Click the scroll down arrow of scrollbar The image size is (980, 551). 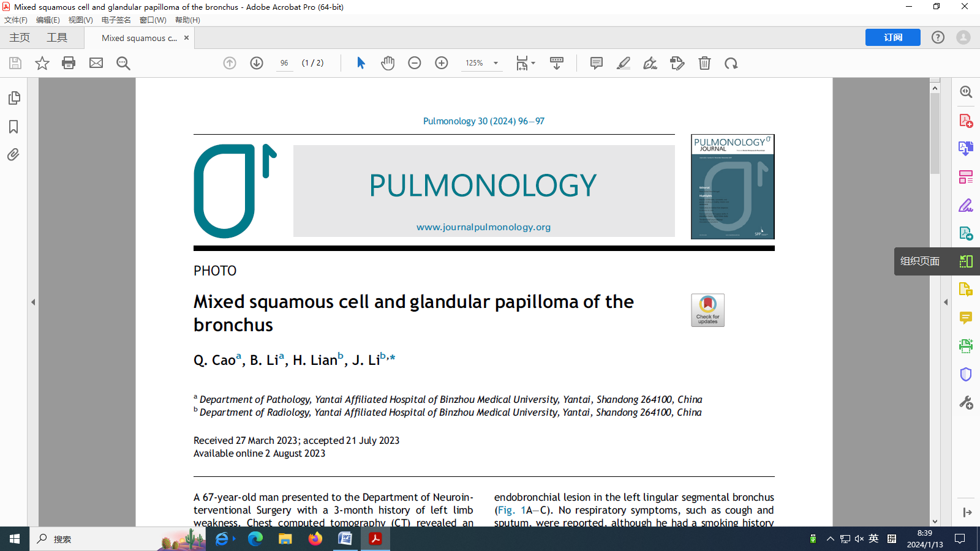[935, 522]
